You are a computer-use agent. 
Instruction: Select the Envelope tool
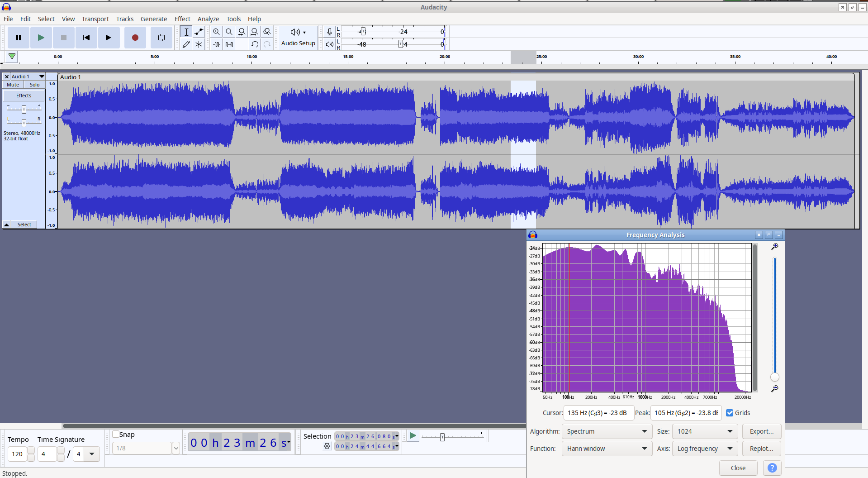tap(199, 32)
